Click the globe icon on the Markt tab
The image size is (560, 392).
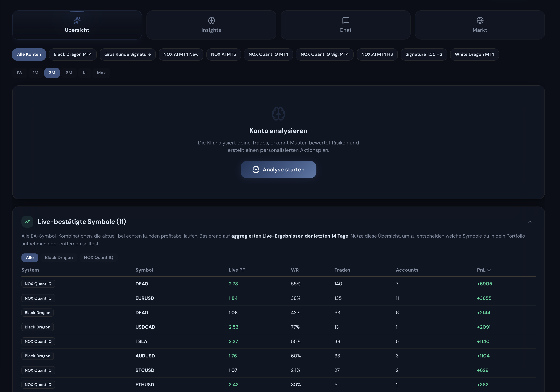(480, 21)
